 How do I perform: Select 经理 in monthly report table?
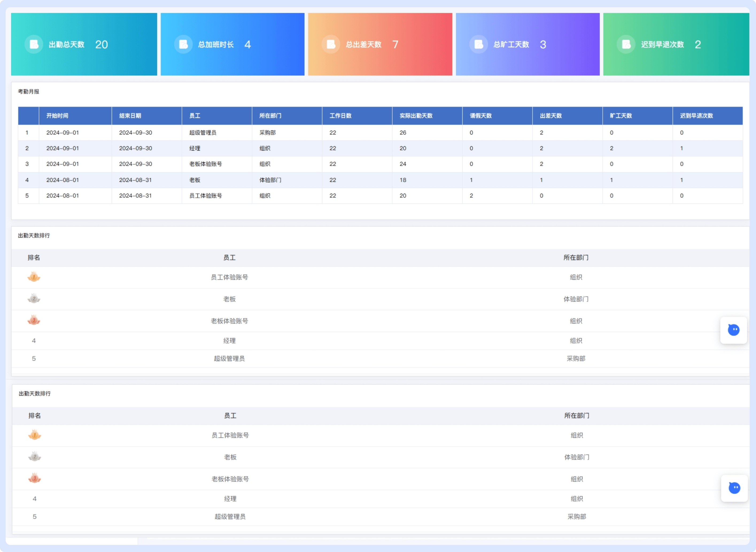pyautogui.click(x=195, y=148)
